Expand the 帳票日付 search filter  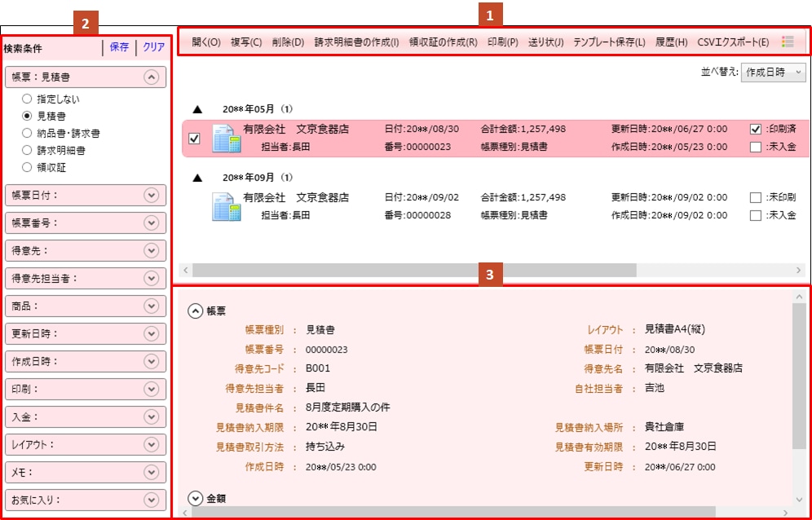point(150,194)
